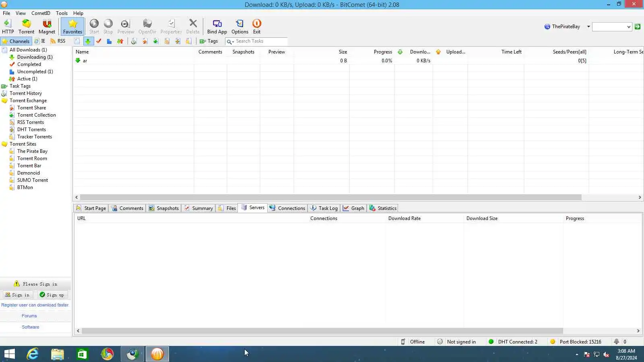The width and height of the screenshot is (644, 362).
Task: Open the Tools menu
Action: tap(62, 13)
